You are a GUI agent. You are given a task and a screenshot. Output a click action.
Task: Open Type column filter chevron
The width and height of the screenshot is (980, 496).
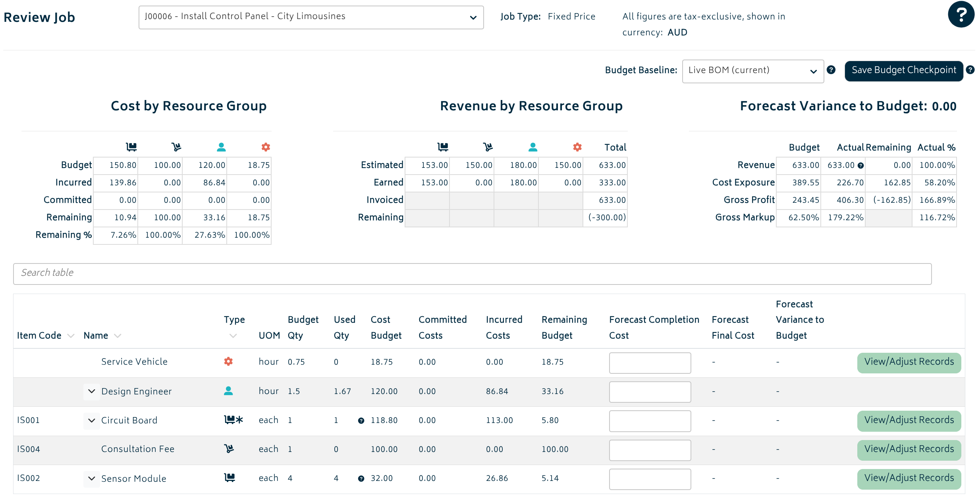point(233,336)
